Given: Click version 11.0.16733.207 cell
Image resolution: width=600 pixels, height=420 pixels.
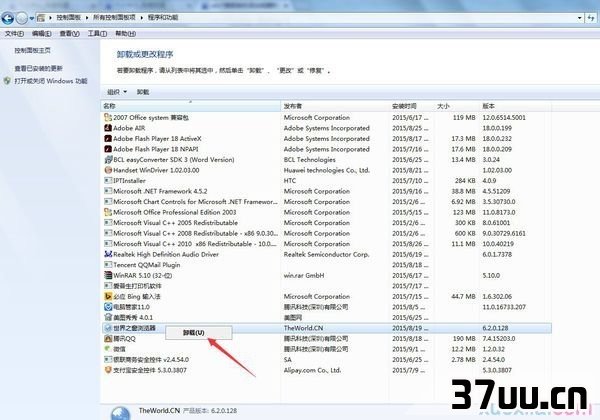Looking at the screenshot, I should pyautogui.click(x=504, y=307).
